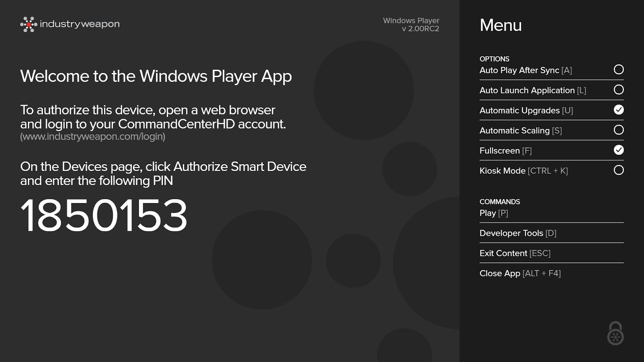This screenshot has width=644, height=362.
Task: Click the Menu panel heading
Action: pos(501,25)
